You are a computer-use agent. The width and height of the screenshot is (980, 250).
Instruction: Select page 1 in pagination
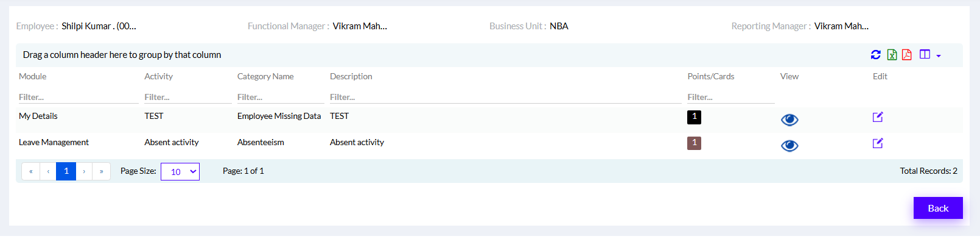point(66,171)
